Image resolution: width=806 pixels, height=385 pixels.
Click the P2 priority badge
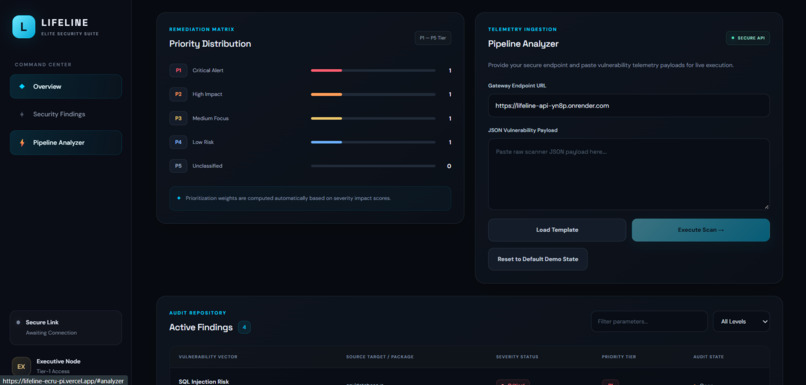178,94
